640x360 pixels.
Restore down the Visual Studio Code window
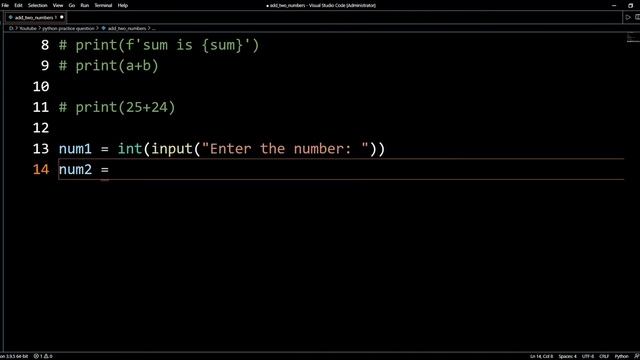click(x=630, y=5)
